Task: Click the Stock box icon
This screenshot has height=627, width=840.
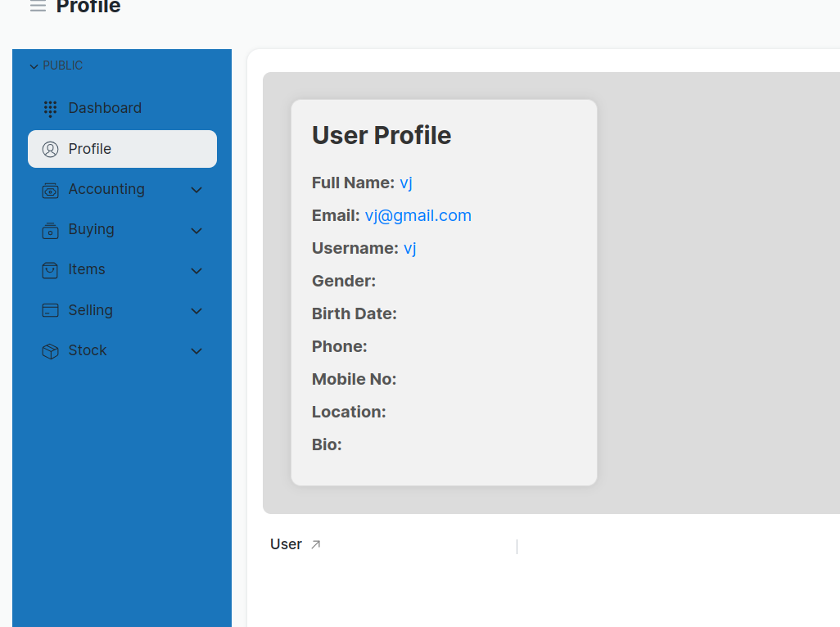Action: (50, 351)
